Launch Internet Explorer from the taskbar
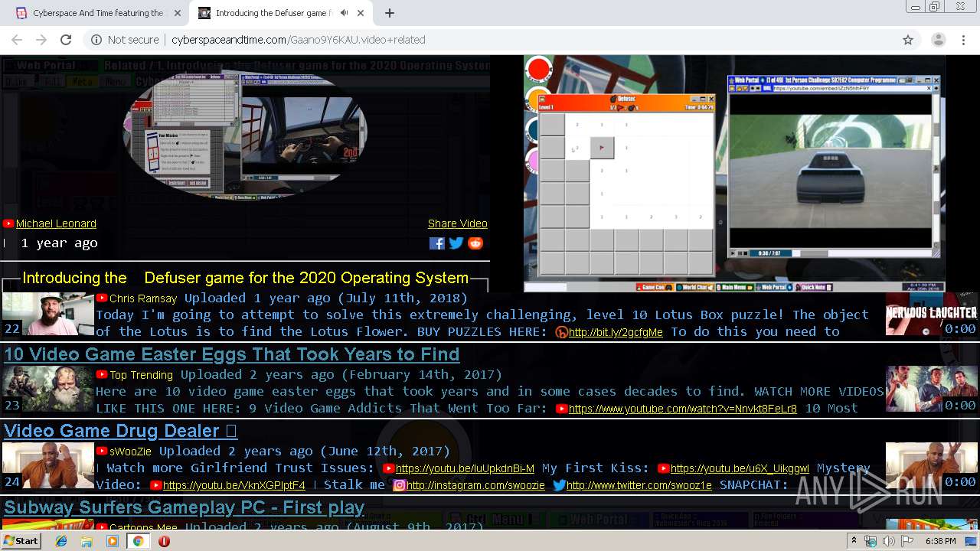This screenshot has height=551, width=980. [61, 541]
